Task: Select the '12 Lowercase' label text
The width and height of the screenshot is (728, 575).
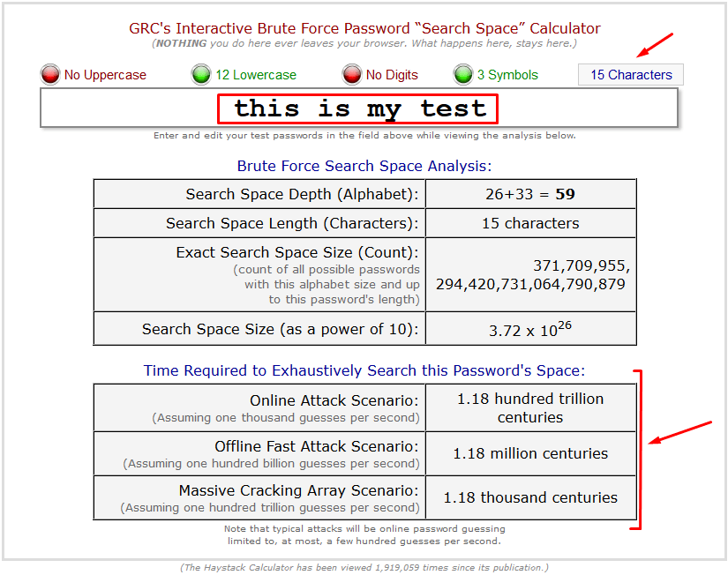Action: (255, 75)
